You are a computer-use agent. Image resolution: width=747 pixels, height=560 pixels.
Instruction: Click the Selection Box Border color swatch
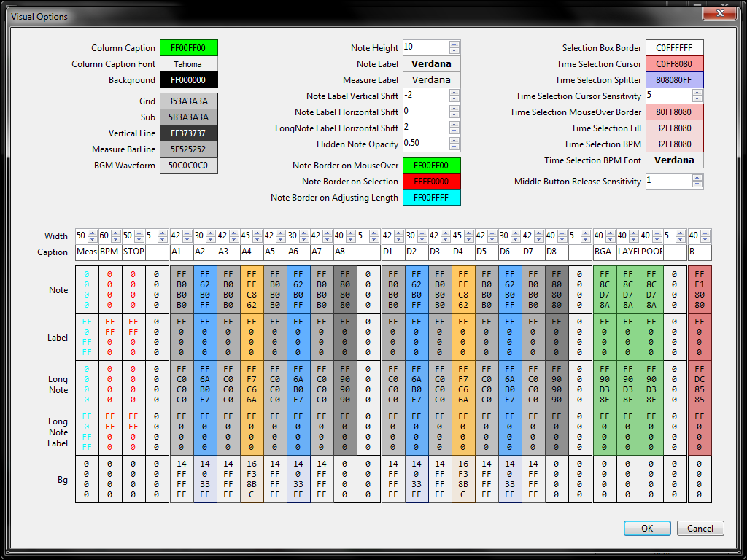coord(674,48)
